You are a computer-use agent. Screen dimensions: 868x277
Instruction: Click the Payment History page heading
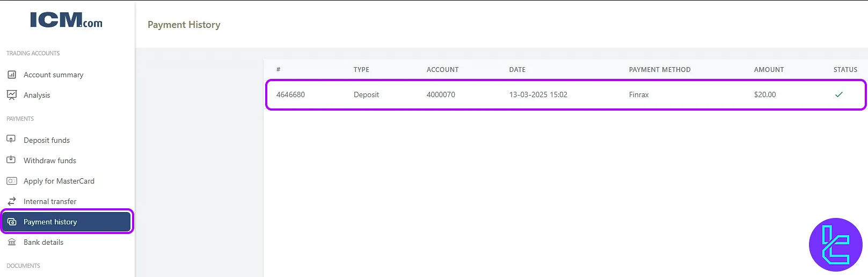point(184,25)
